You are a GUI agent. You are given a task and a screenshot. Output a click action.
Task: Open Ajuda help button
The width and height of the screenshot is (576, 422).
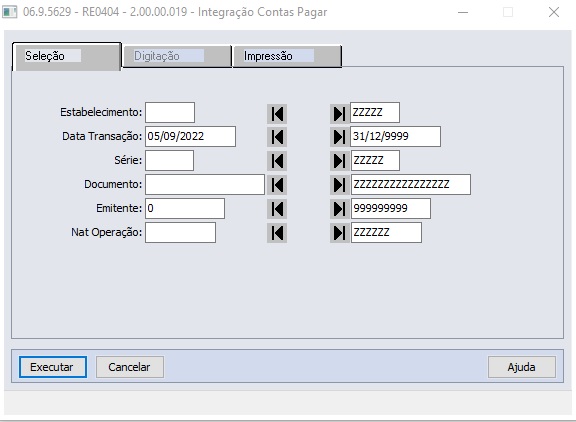click(522, 367)
